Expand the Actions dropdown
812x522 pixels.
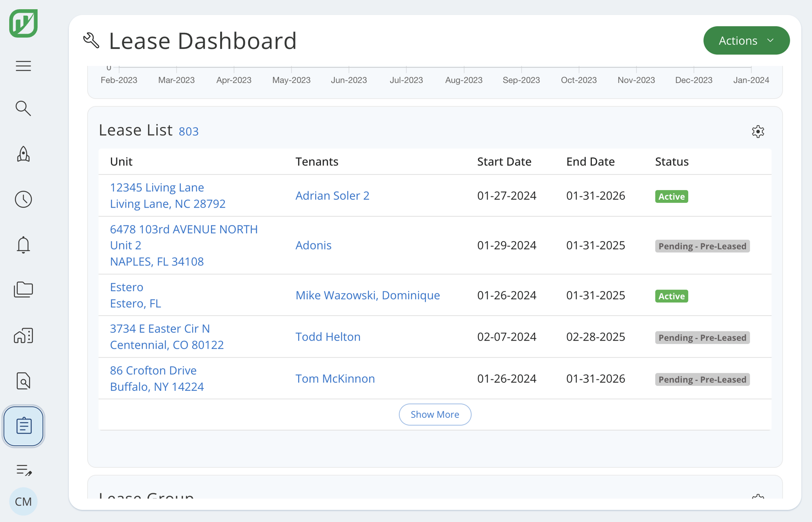[746, 40]
